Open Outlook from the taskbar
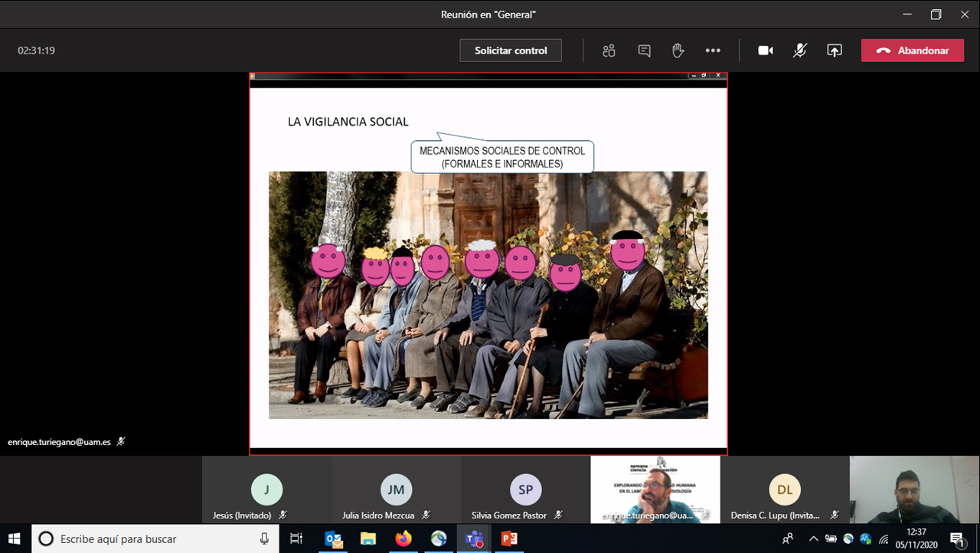The image size is (980, 553). click(334, 539)
